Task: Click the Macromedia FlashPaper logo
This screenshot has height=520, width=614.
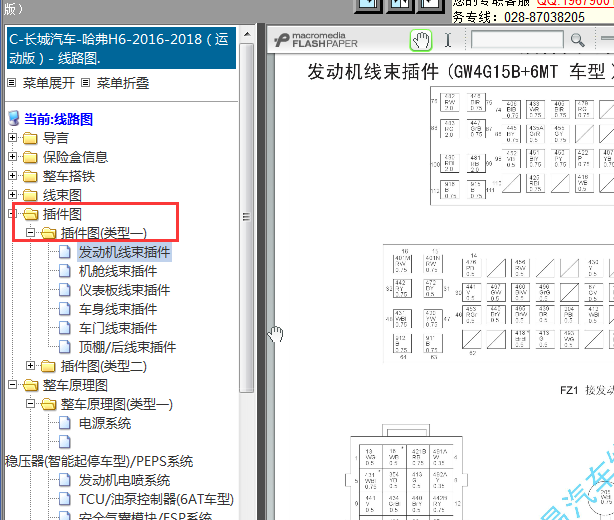Action: (316, 40)
